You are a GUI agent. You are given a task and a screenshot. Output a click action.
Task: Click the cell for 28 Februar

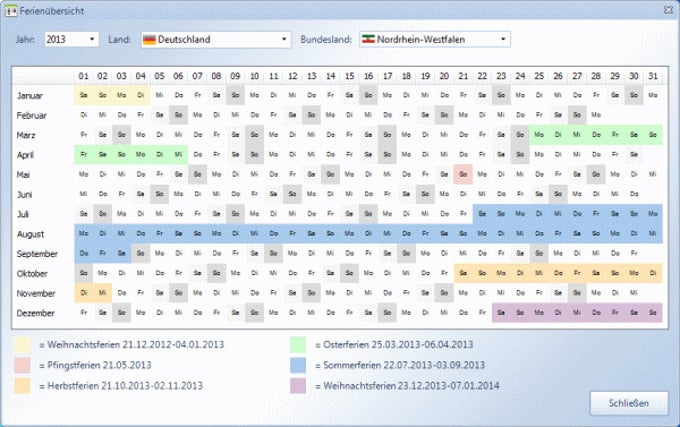[596, 115]
